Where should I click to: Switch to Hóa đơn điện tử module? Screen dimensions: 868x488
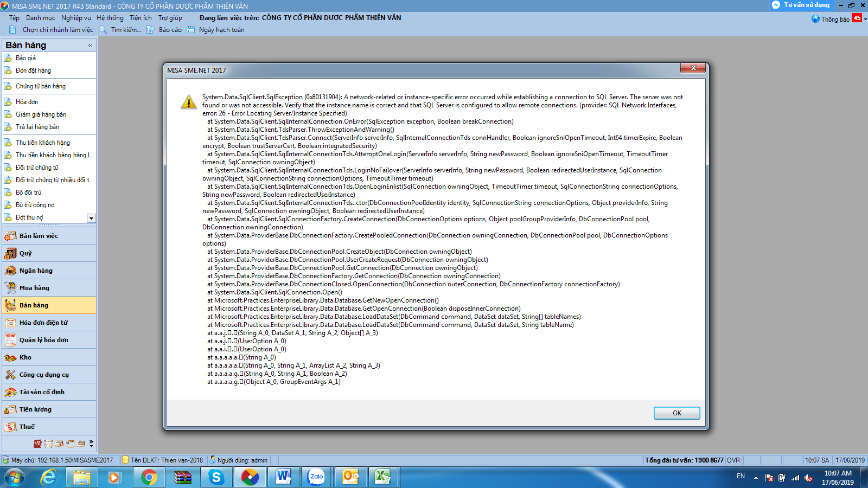(x=49, y=323)
